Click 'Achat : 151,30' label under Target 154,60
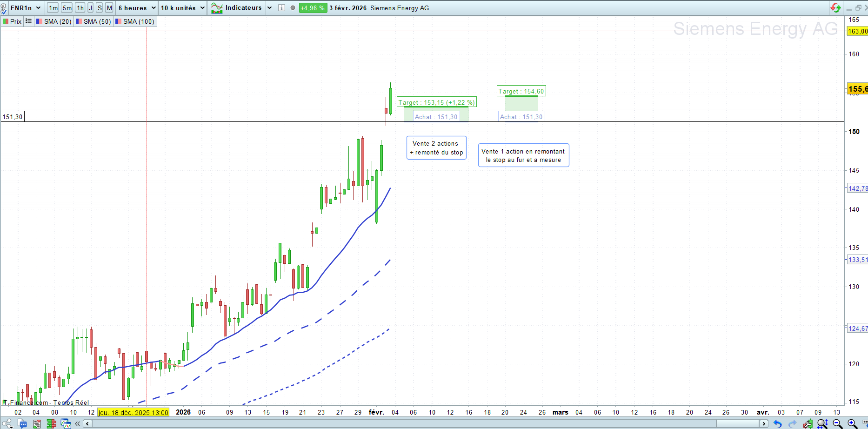868x429 pixels. 521,117
